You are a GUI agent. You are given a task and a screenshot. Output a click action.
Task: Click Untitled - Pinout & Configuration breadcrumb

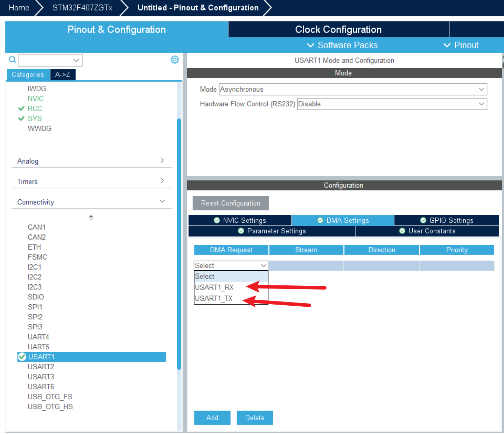[x=198, y=8]
